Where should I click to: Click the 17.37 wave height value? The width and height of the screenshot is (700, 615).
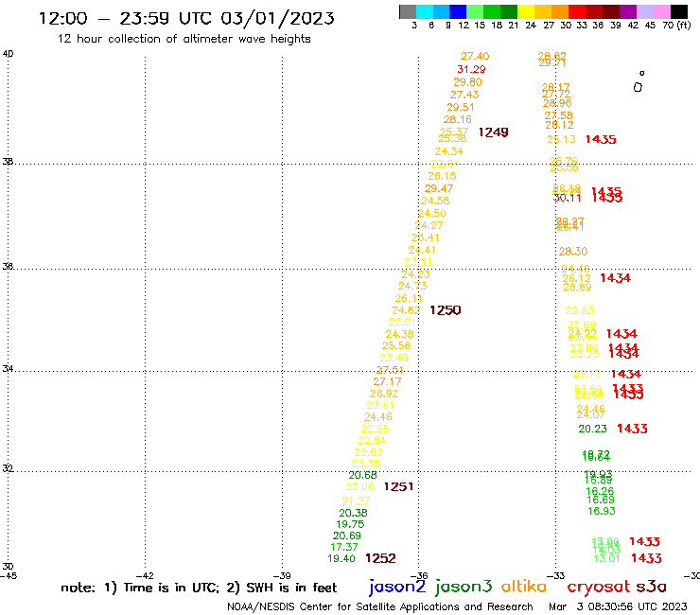(344, 547)
